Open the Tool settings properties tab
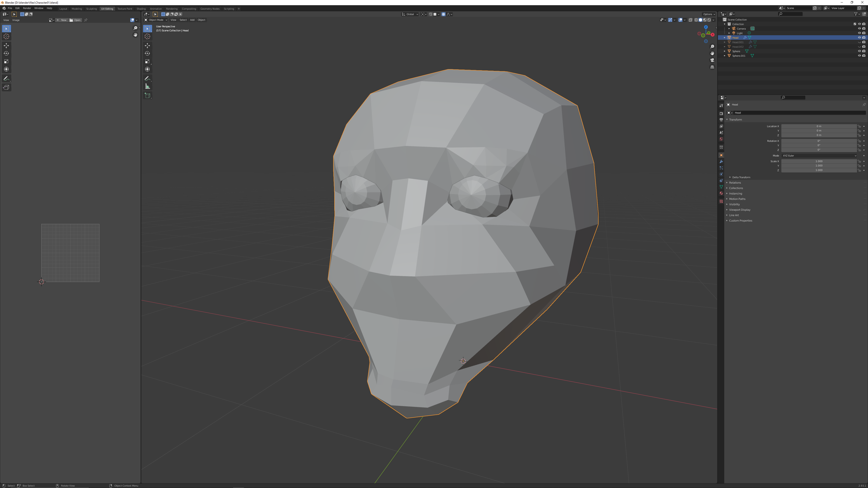Viewport: 868px width, 488px height. pyautogui.click(x=721, y=106)
